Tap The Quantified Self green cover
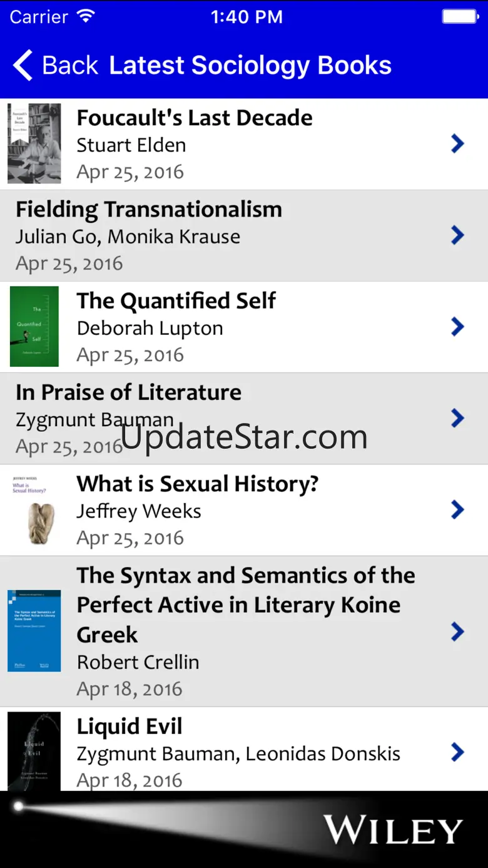 point(34,326)
